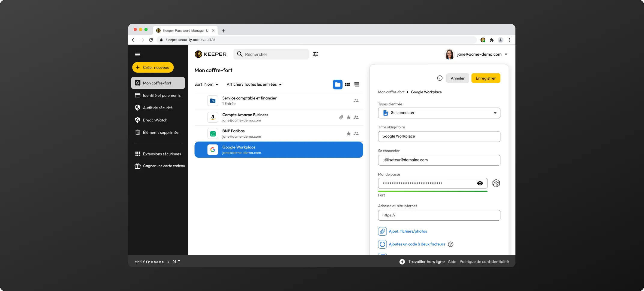
Task: Toggle favorite star on BNP Paribas
Action: click(348, 133)
